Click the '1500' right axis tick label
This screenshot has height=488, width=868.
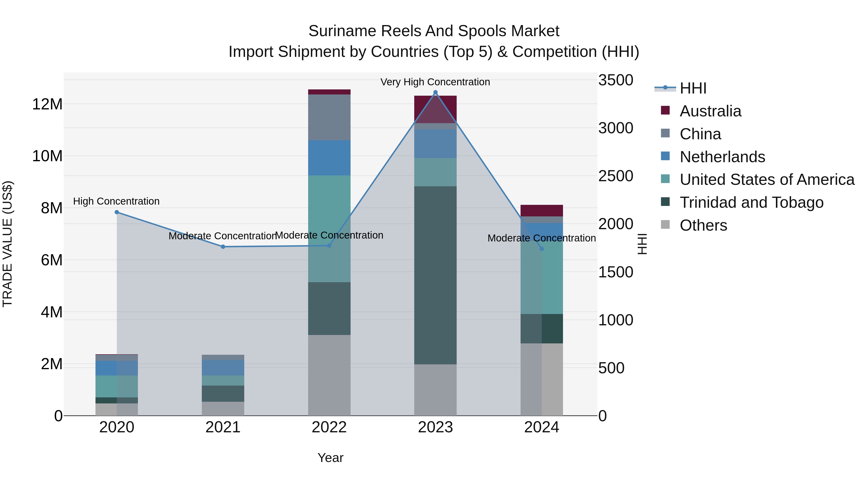tap(616, 272)
